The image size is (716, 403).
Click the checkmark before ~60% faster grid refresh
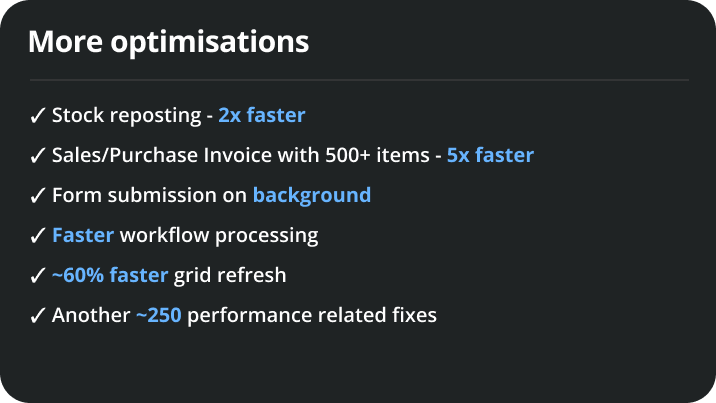[37, 276]
